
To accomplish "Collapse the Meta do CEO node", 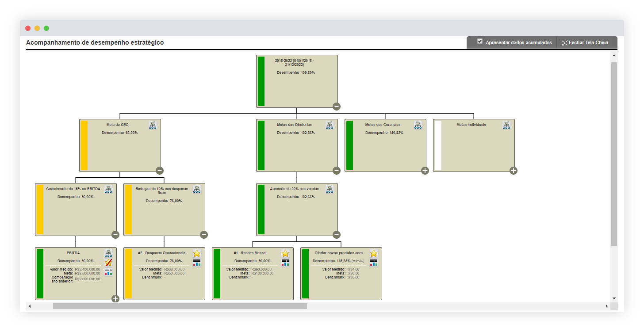I will click(x=160, y=171).
